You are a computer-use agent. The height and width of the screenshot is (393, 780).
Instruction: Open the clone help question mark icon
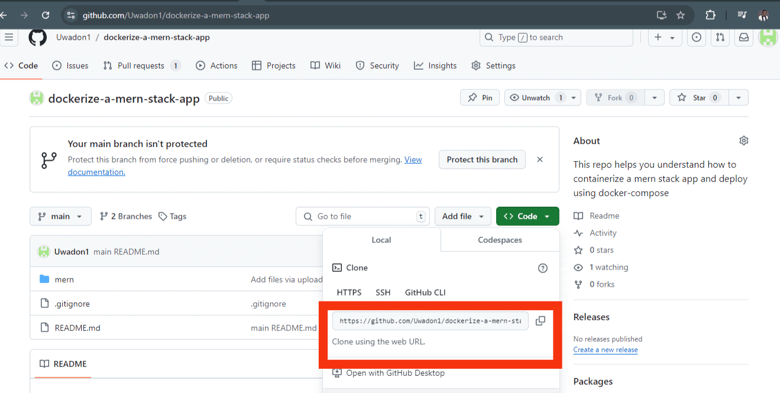point(543,268)
